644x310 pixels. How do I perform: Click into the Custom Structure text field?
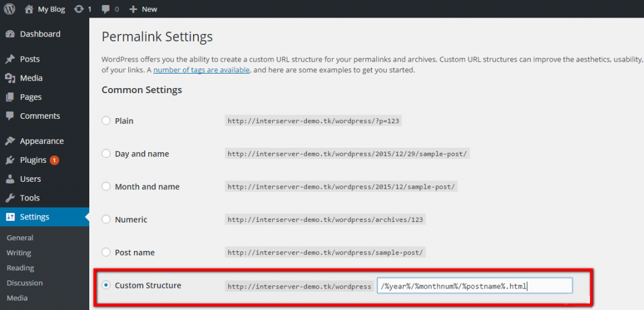pyautogui.click(x=474, y=286)
